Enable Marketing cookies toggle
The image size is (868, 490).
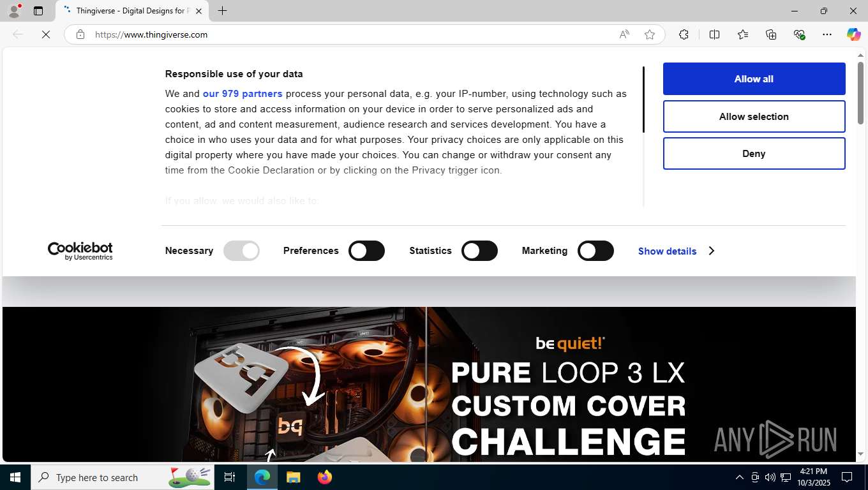click(x=595, y=251)
